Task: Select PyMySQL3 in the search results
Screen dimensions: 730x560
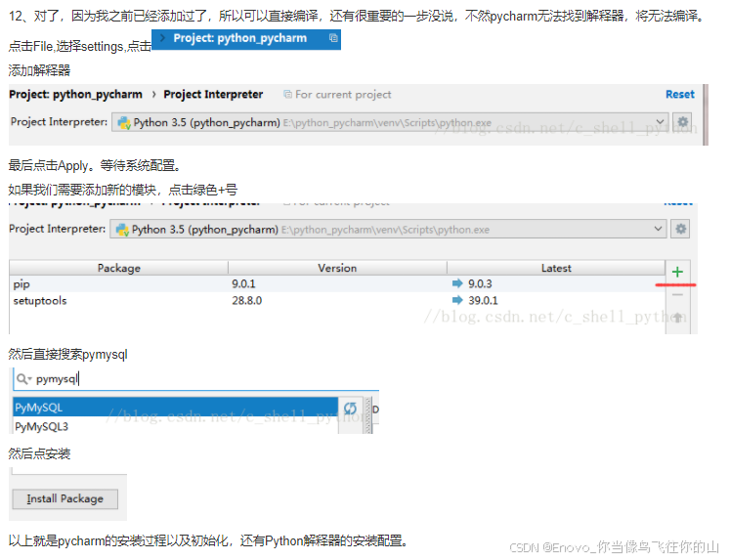Action: pyautogui.click(x=175, y=426)
